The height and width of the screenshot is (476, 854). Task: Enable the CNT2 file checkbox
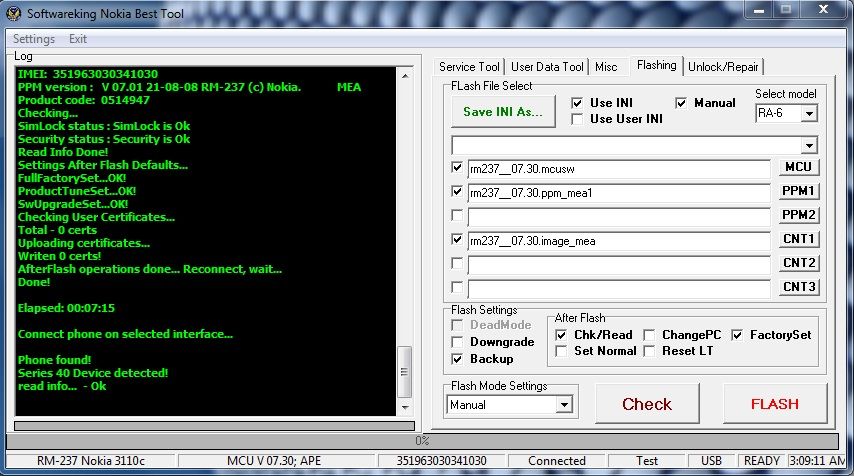coord(457,264)
